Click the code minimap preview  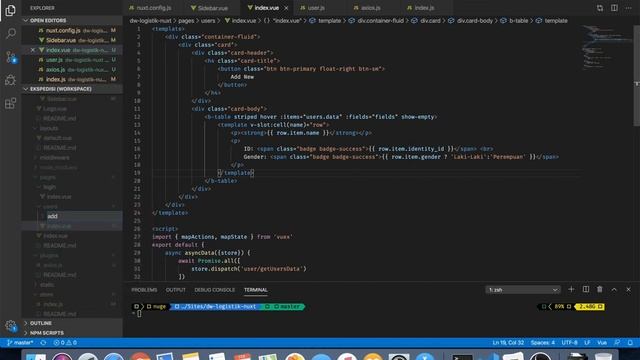(606, 47)
